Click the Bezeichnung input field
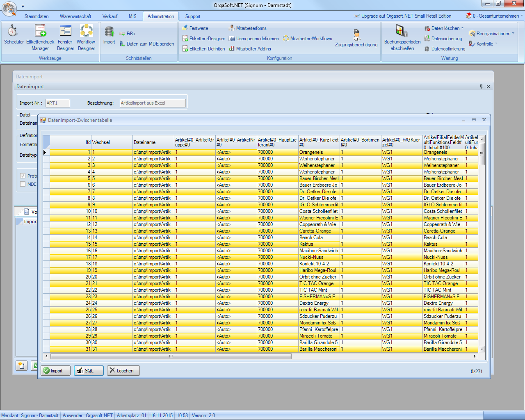Viewport: 525px width, 420px height. pyautogui.click(x=153, y=103)
